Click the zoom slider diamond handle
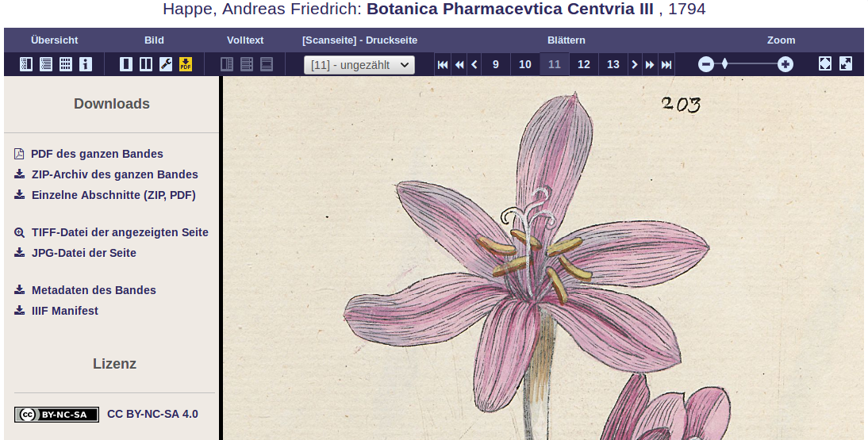The image size is (868, 440). point(724,65)
